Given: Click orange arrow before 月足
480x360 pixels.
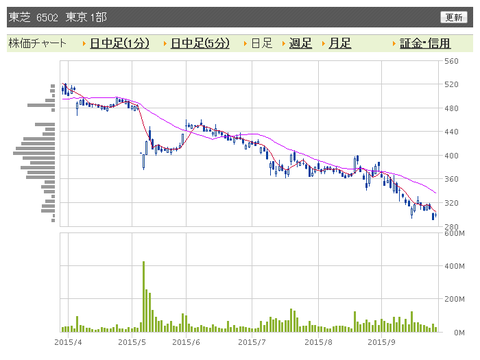Looking at the screenshot, I should pyautogui.click(x=323, y=44).
